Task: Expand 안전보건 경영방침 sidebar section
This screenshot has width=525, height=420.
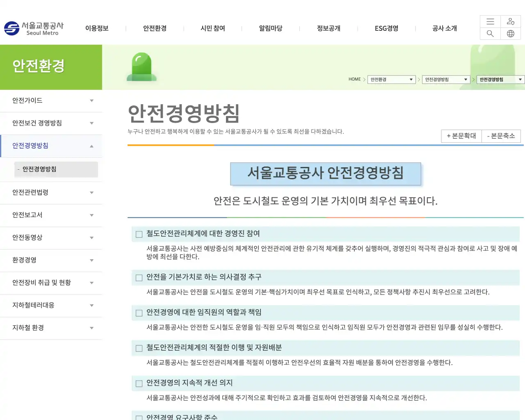Action: [x=51, y=123]
